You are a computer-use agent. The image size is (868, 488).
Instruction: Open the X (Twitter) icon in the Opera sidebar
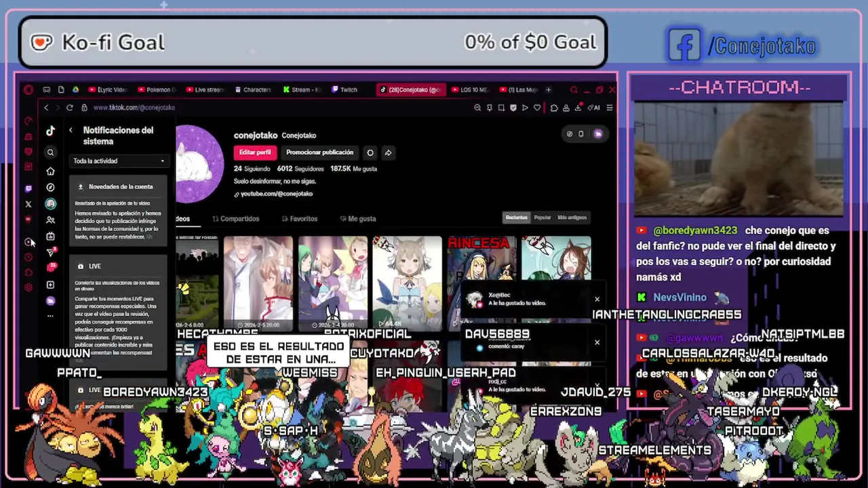28,204
